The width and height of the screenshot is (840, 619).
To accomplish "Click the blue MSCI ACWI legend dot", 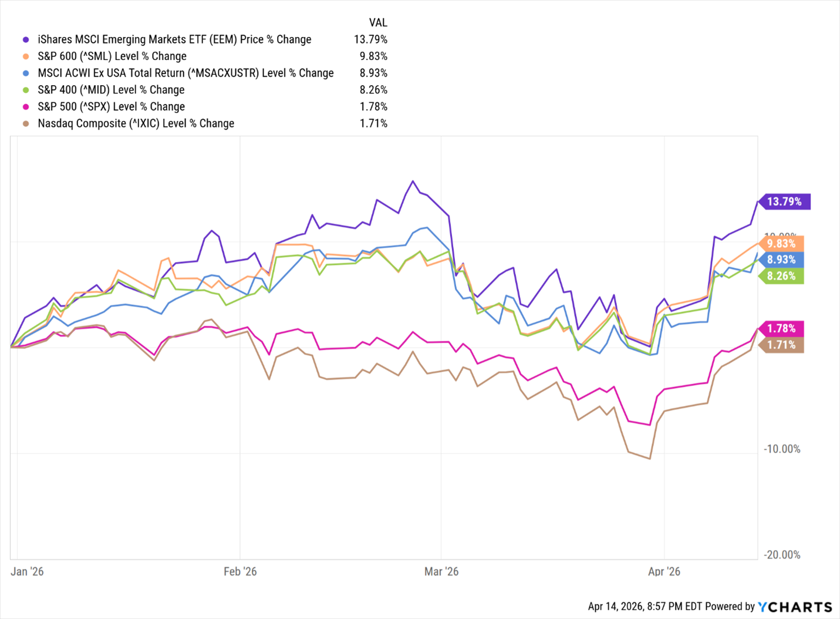I will pyautogui.click(x=26, y=73).
